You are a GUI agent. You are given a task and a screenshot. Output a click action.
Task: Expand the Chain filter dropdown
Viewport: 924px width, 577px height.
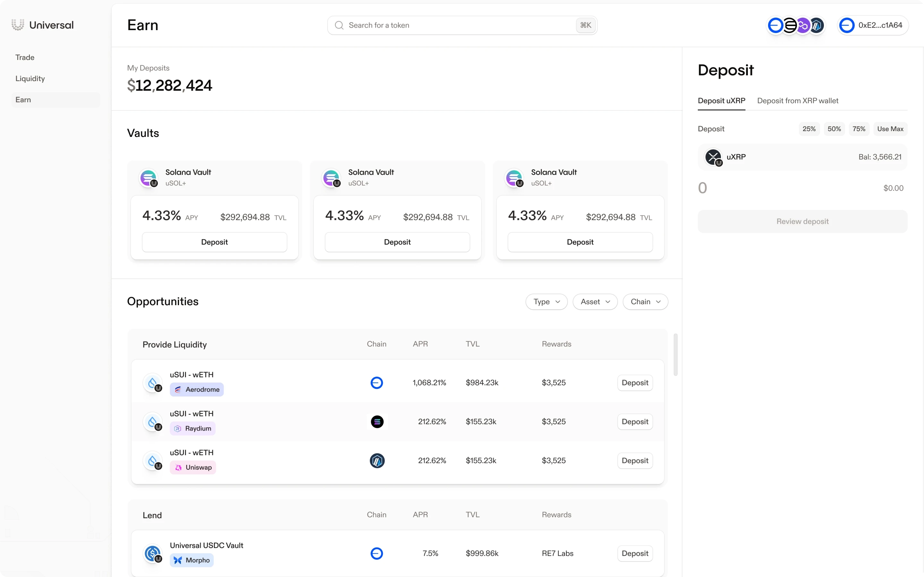pos(645,302)
